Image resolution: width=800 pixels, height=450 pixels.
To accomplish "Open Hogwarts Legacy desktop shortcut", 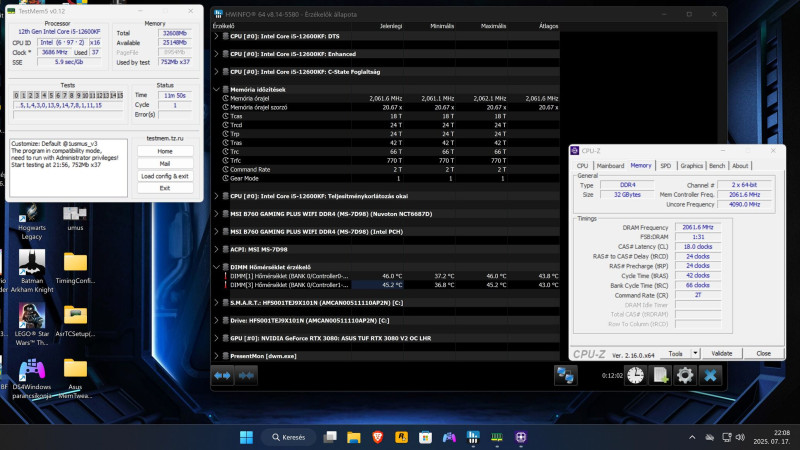I will [x=32, y=222].
